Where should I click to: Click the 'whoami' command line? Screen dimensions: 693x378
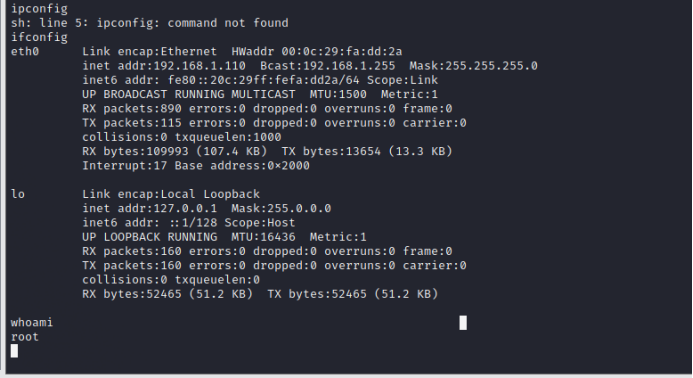pos(32,323)
